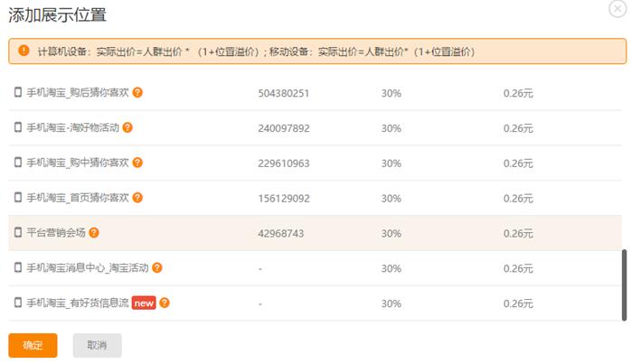Click 30% in 手机淘宝-淘好物活动 row
The width and height of the screenshot is (631, 364).
coord(391,128)
